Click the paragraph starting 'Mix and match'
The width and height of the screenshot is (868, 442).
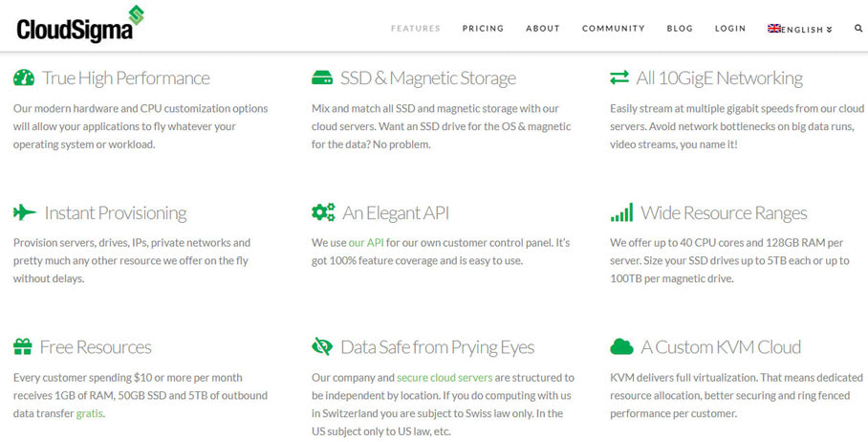(x=442, y=126)
